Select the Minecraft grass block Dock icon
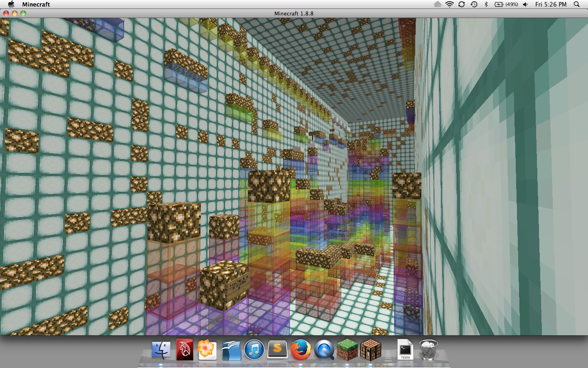This screenshot has width=588, height=368. [347, 350]
